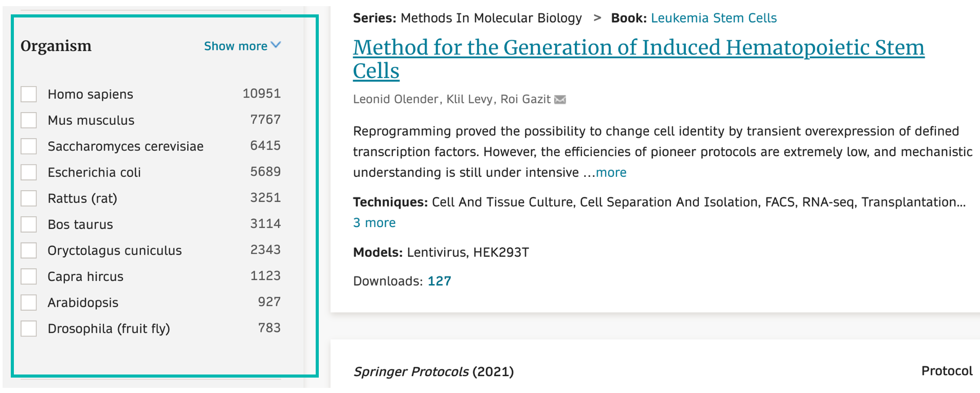Image resolution: width=980 pixels, height=393 pixels.
Task: Click the Organism filter heading
Action: point(56,46)
